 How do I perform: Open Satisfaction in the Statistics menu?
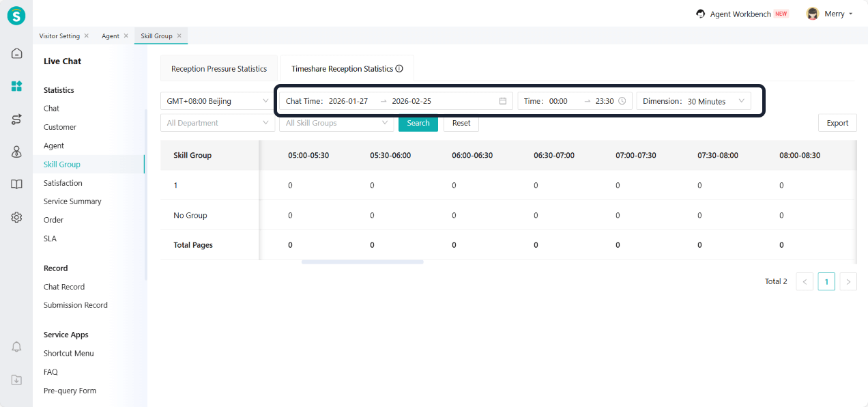[x=63, y=183]
